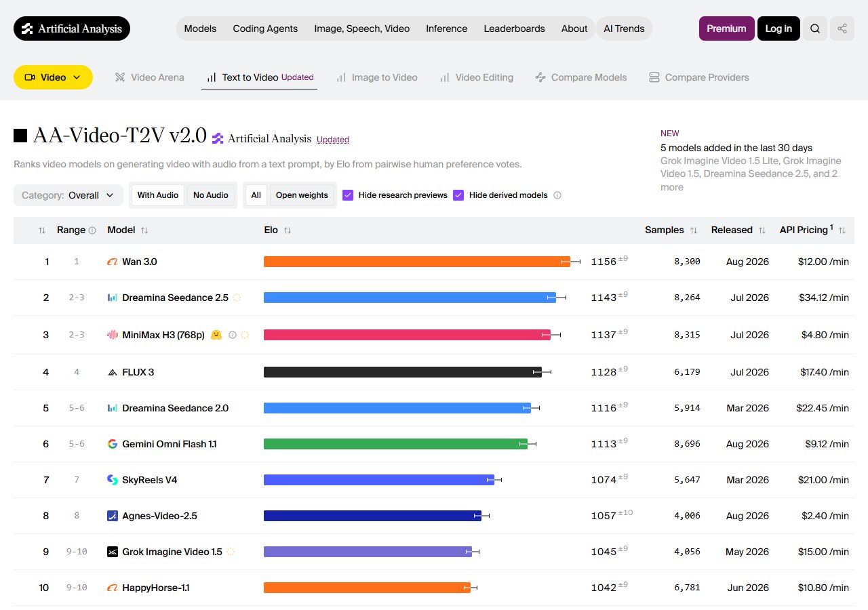Open the Video category dropdown
Image resolution: width=868 pixels, height=610 pixels.
tap(53, 77)
